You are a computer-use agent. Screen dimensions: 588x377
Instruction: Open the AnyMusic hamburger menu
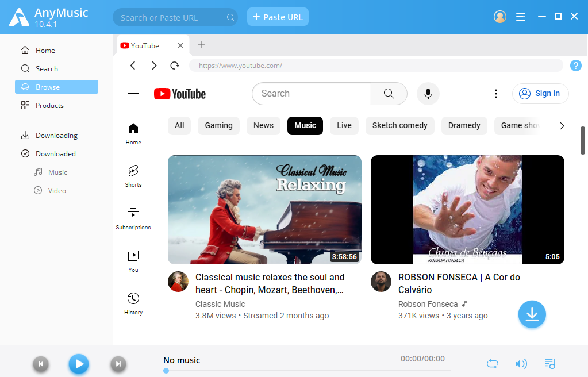pyautogui.click(x=521, y=17)
